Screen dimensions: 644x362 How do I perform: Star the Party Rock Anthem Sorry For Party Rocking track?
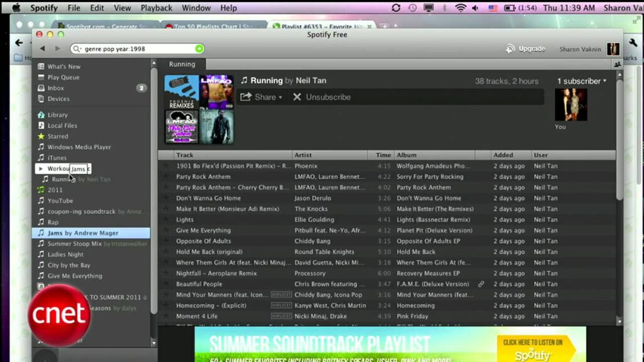coord(166,177)
